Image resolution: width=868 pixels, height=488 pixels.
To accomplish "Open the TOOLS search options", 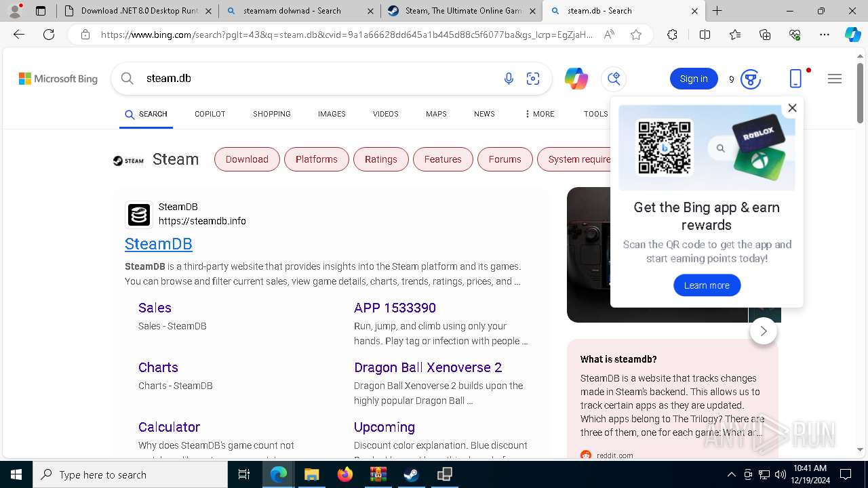I will coord(595,114).
